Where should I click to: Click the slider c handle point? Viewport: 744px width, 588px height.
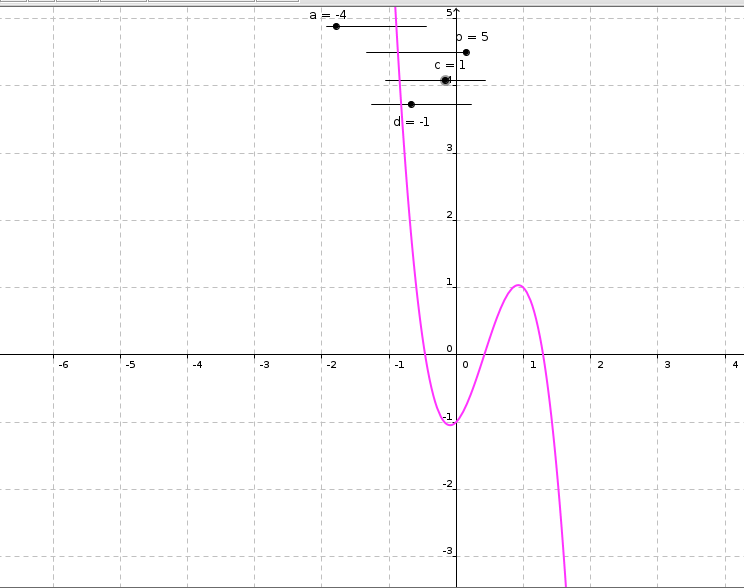pos(446,80)
